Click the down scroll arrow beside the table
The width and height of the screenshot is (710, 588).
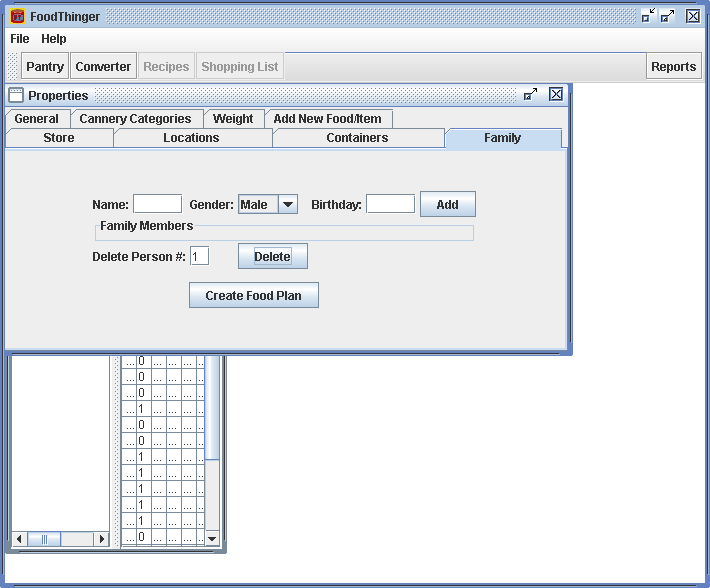tap(211, 539)
